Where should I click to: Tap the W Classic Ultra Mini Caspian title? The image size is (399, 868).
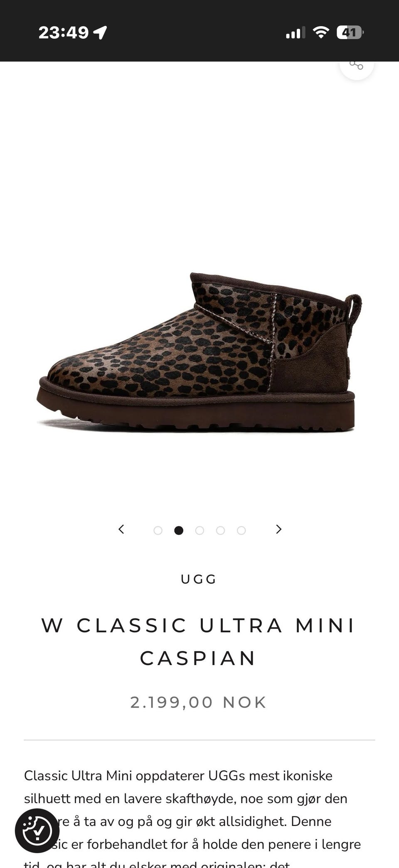[x=199, y=642]
